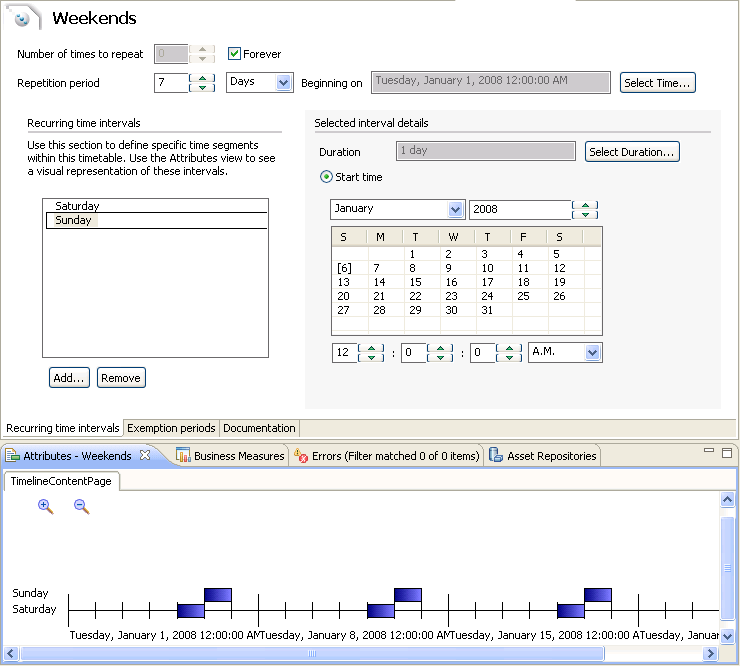Image resolution: width=740 pixels, height=666 pixels.
Task: Click the Duration field showing 1 day
Action: pos(486,151)
